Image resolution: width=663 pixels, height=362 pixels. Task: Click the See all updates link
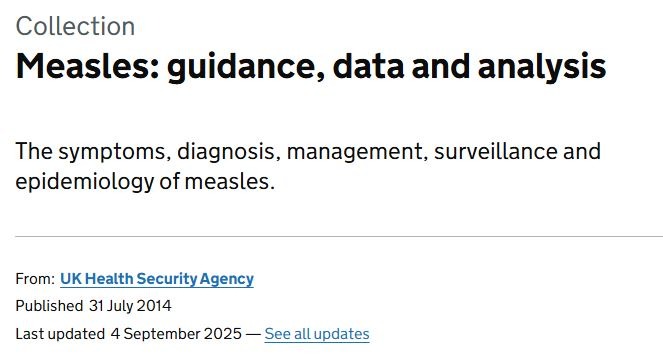(x=317, y=334)
